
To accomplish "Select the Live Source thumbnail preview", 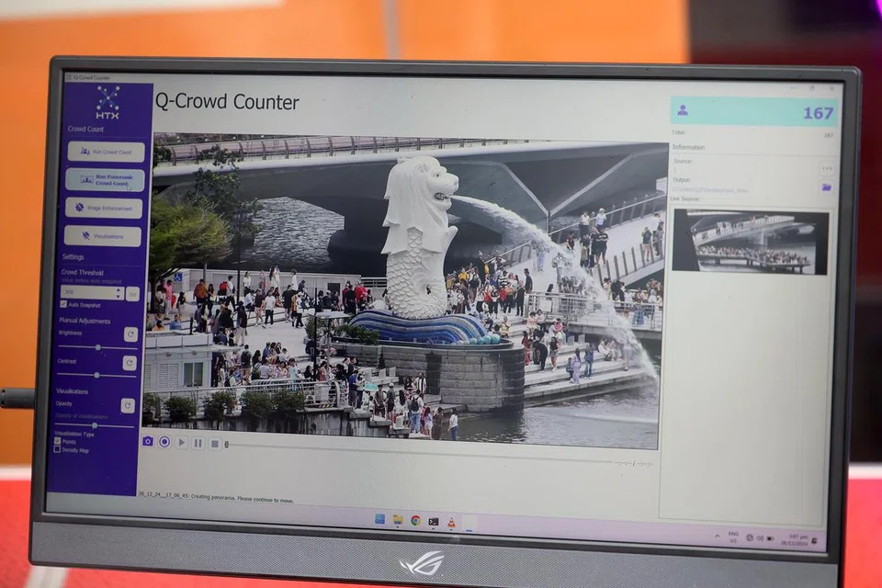I will tap(750, 241).
